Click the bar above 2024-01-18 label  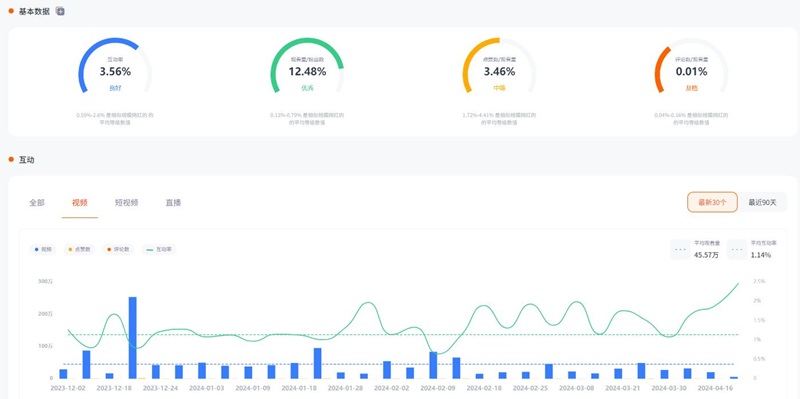(294, 371)
